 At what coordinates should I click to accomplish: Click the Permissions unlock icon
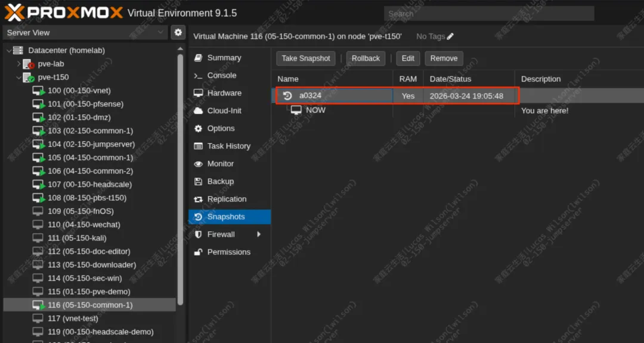(x=199, y=252)
